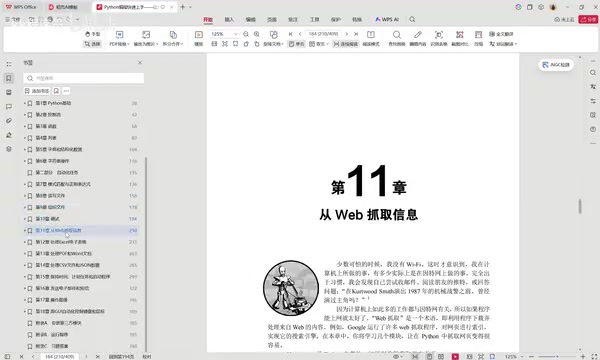Switch to the 插入 ribbon tab

229,20
